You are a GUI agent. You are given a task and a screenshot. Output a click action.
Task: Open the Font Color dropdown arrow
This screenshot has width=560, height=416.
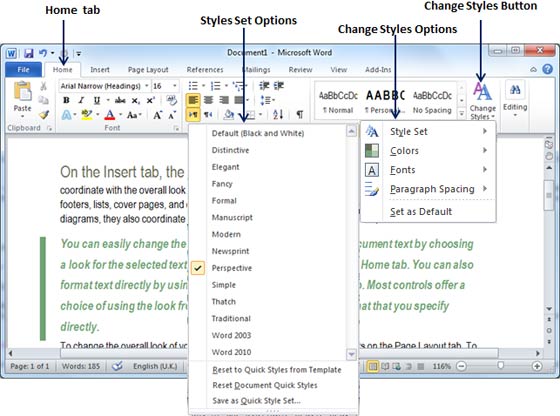pos(120,115)
